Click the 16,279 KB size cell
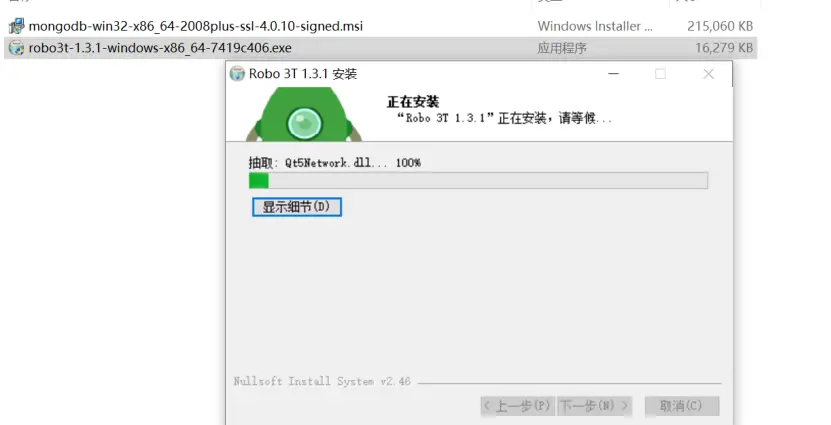The height and width of the screenshot is (425, 831). pyautogui.click(x=723, y=48)
